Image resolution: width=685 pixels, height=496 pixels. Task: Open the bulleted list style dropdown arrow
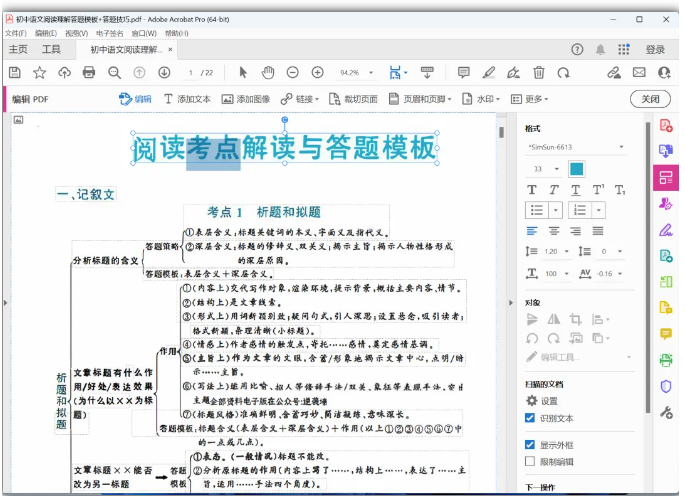[556, 210]
